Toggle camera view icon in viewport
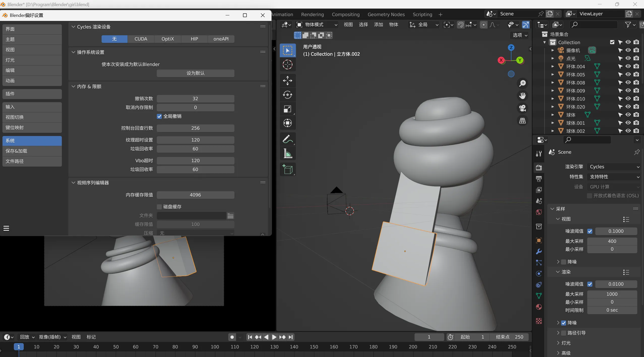 pyautogui.click(x=523, y=108)
